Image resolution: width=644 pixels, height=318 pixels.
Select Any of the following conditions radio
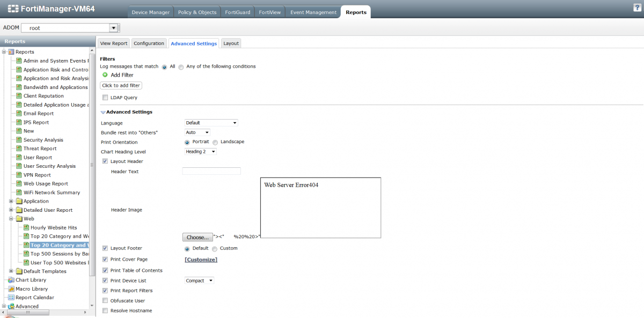[181, 67]
